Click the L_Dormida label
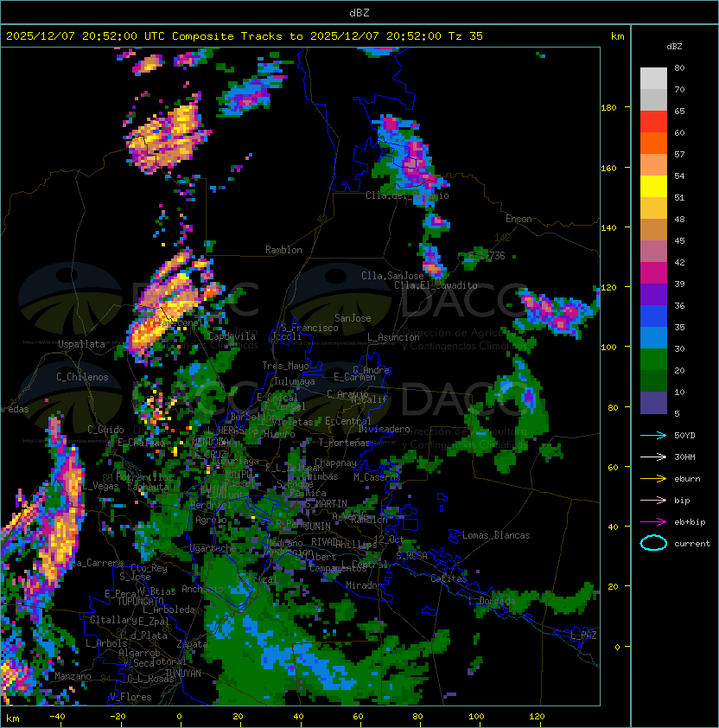719x728 pixels. pos(492,601)
